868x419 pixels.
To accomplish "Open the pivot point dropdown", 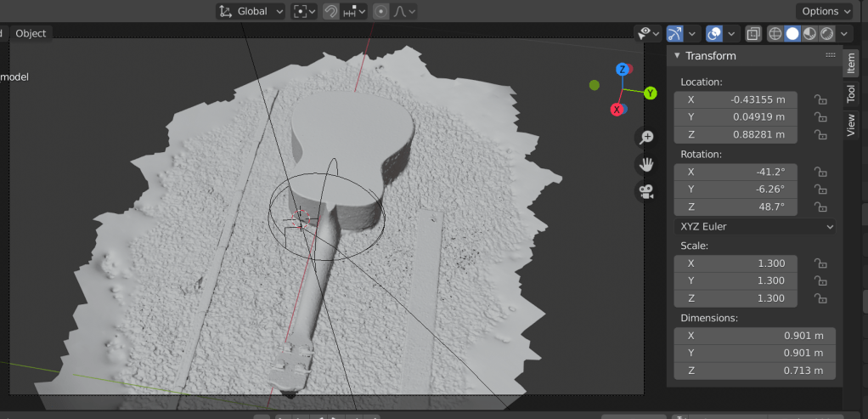I will [x=303, y=11].
